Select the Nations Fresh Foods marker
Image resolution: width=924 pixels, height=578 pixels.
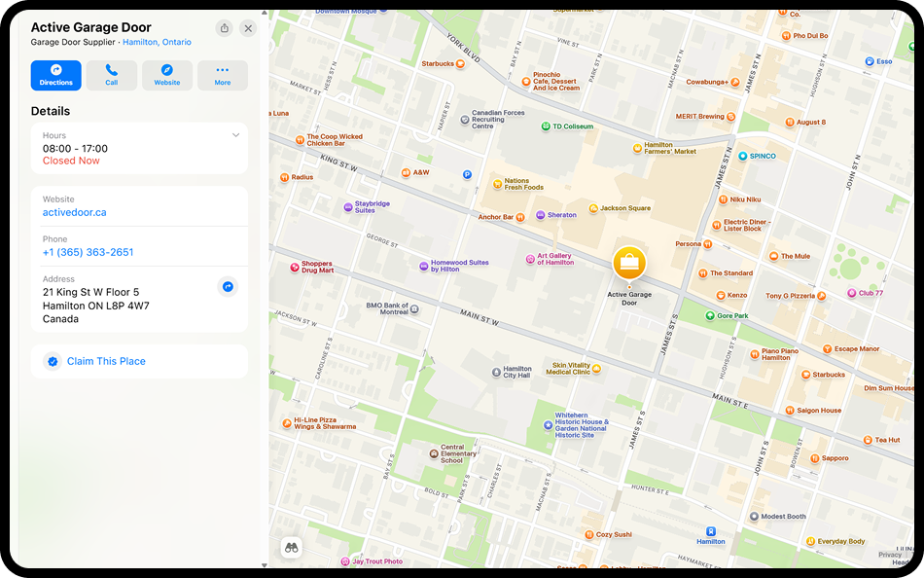point(497,184)
